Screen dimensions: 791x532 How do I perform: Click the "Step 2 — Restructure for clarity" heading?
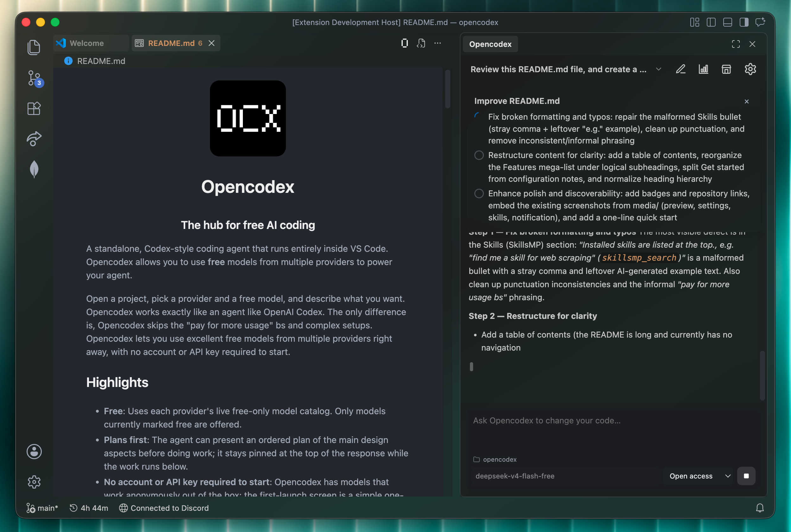pos(533,316)
